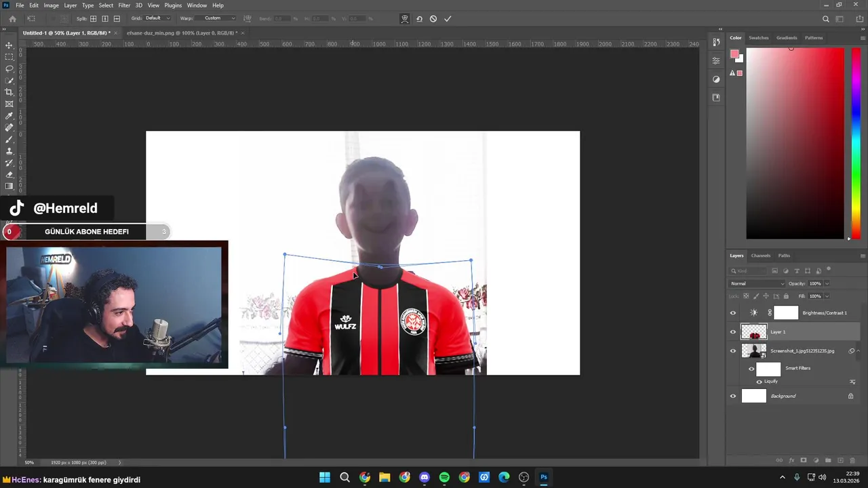Open the status bar info arrow
868x488 pixels.
point(120,462)
